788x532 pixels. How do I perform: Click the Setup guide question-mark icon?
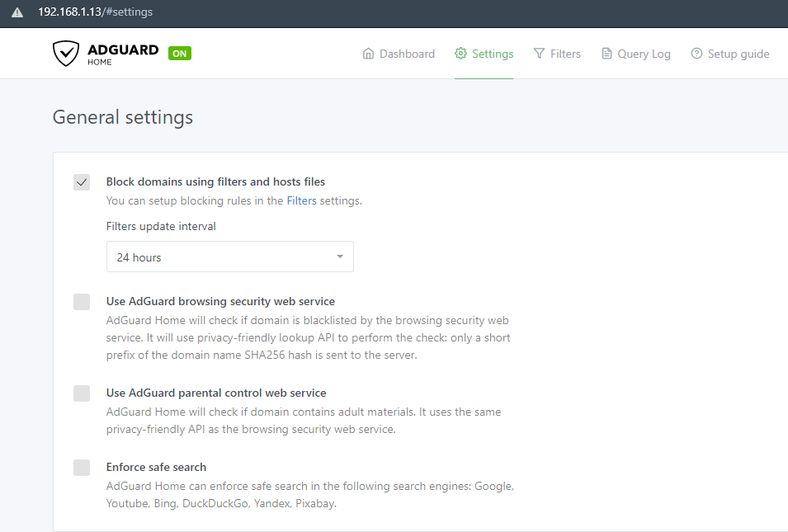(x=696, y=54)
